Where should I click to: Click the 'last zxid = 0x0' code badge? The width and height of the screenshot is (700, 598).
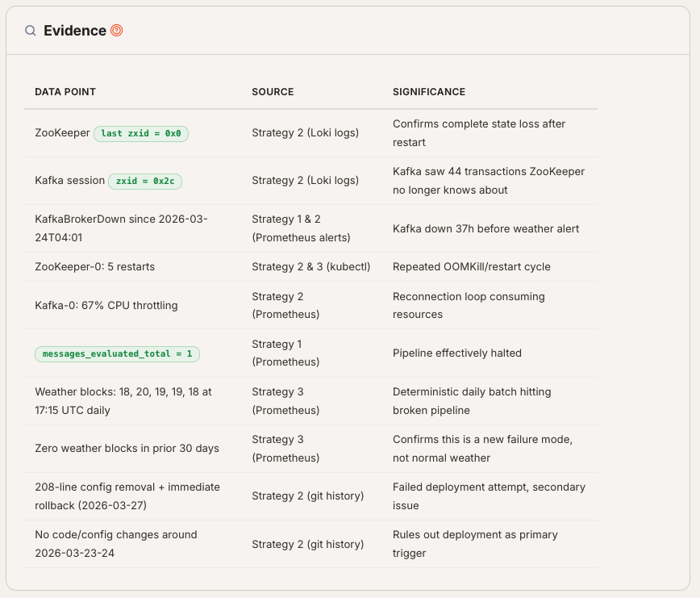[141, 133]
